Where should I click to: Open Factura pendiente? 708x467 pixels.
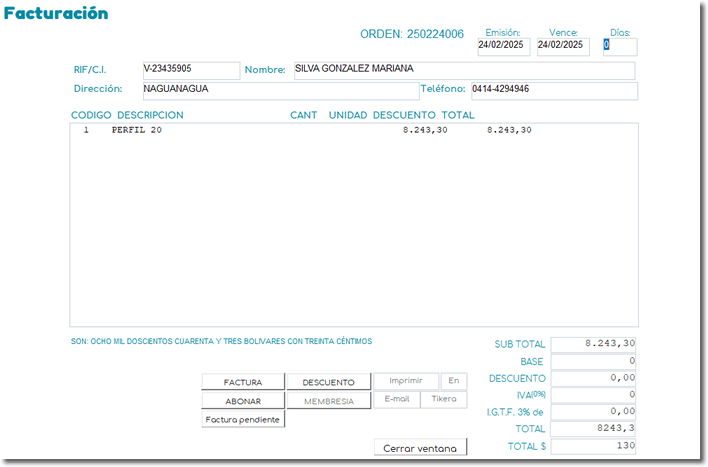[243, 420]
